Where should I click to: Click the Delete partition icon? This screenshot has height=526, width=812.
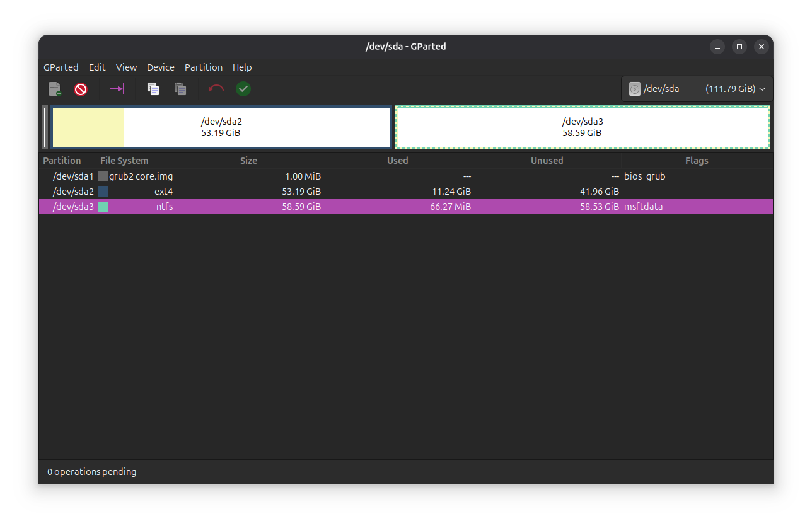[81, 89]
